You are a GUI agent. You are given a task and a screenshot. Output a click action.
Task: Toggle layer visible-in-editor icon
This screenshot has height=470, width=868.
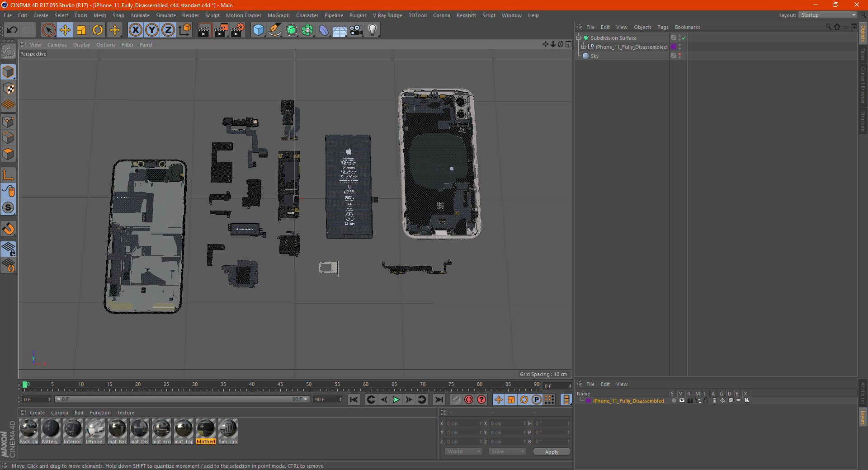pos(682,401)
